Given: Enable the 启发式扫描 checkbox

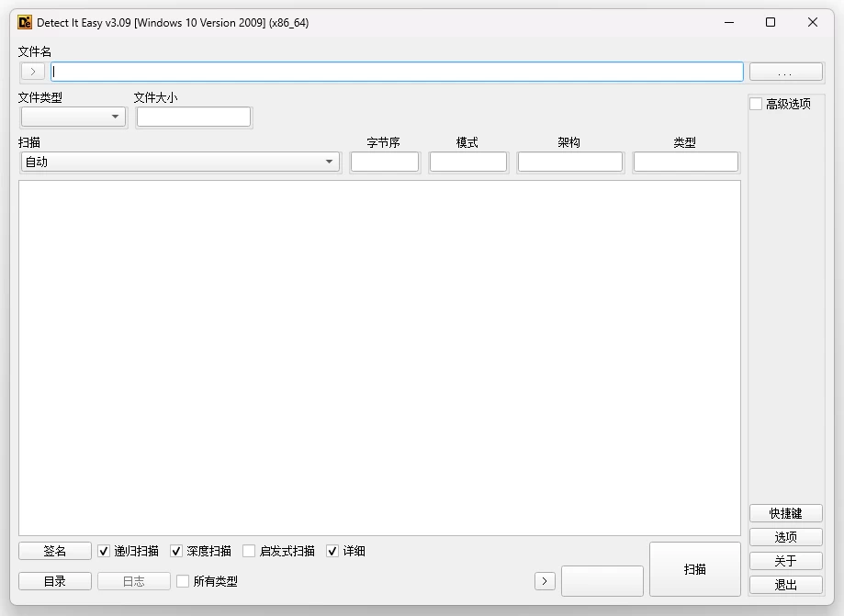Looking at the screenshot, I should (249, 551).
